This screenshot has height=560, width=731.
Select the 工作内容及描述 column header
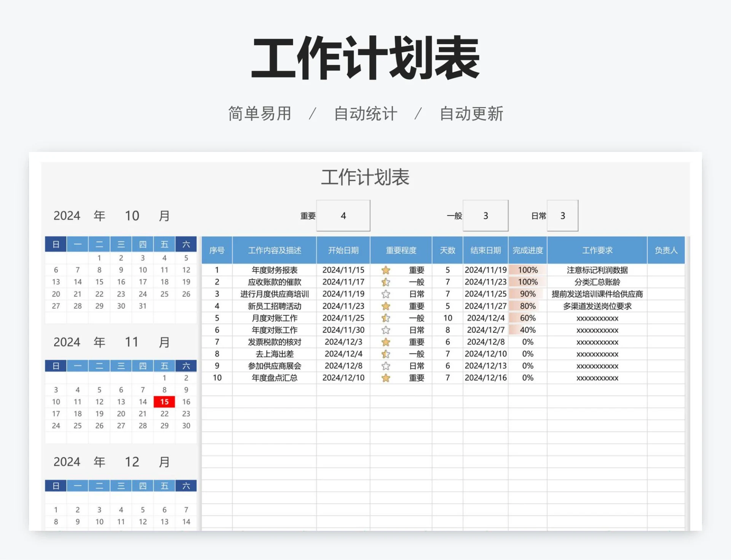click(275, 250)
